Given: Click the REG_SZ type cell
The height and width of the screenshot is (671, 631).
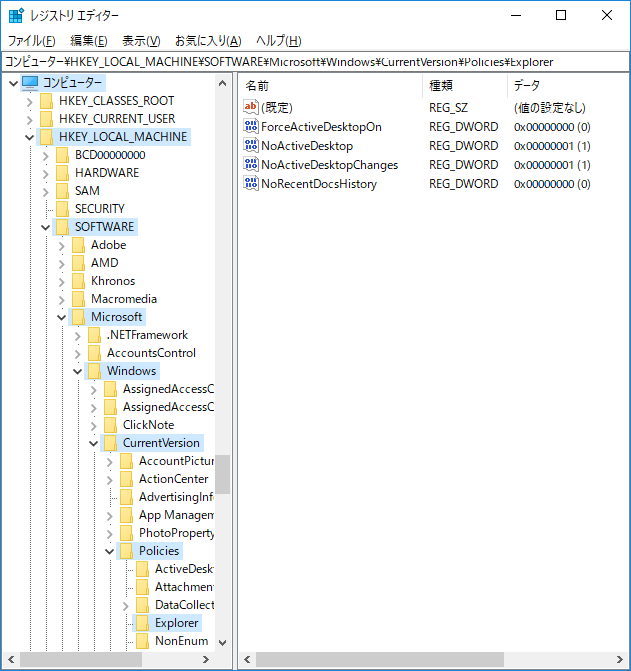Looking at the screenshot, I should (x=448, y=108).
